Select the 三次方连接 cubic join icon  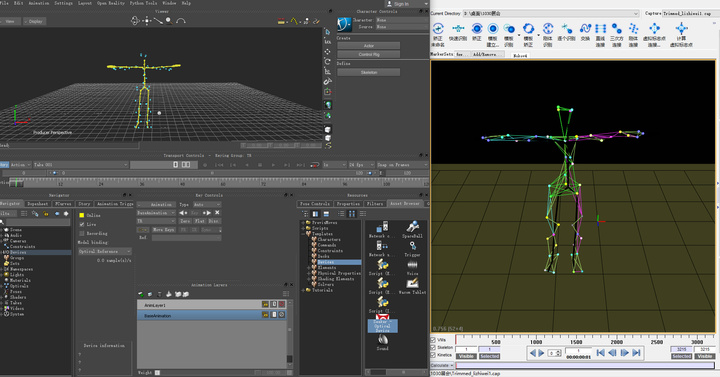coord(617,29)
